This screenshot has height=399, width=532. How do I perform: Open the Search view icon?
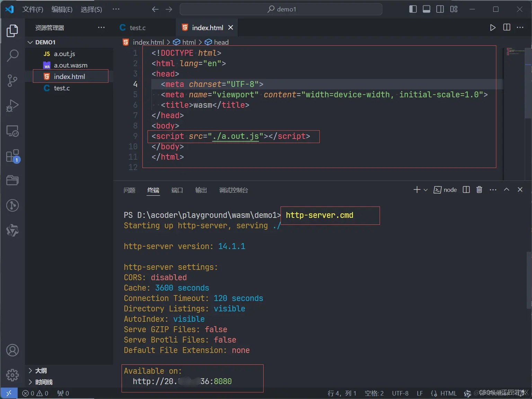coord(12,56)
